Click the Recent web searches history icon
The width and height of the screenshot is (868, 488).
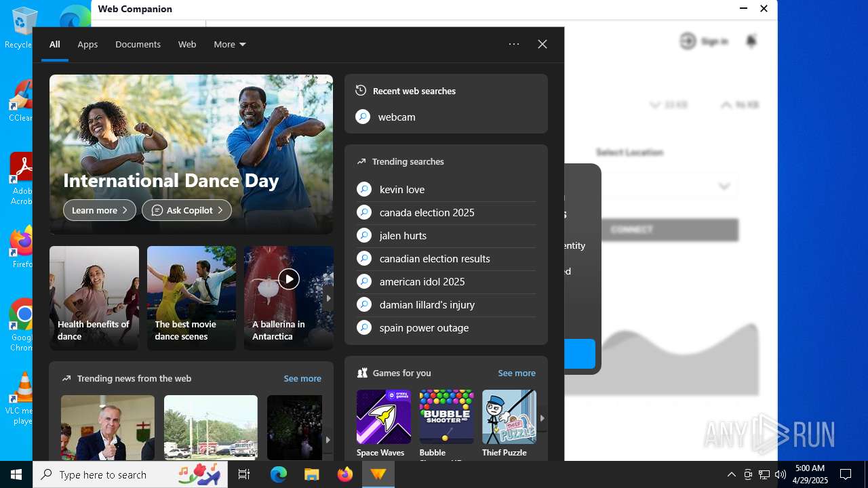[x=361, y=91]
